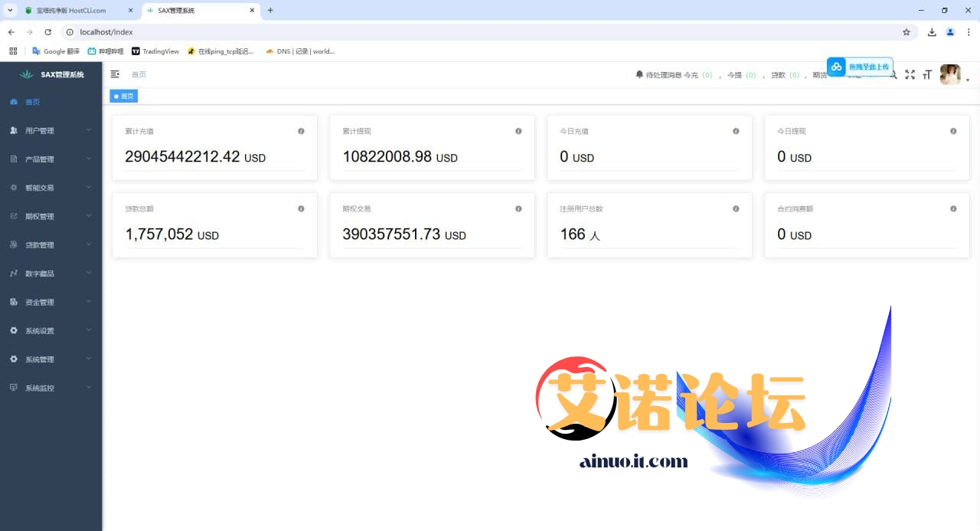Click info icon on 今日充值 card
The image size is (980, 531).
736,131
